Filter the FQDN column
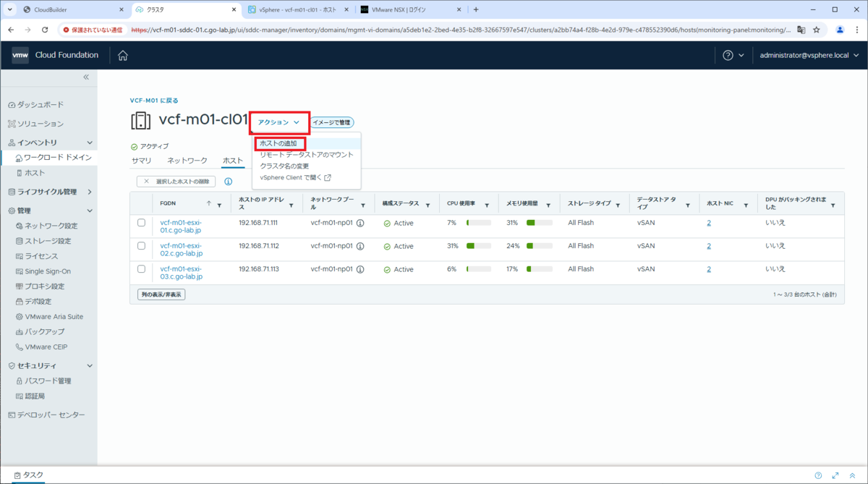The image size is (868, 484). pyautogui.click(x=219, y=205)
